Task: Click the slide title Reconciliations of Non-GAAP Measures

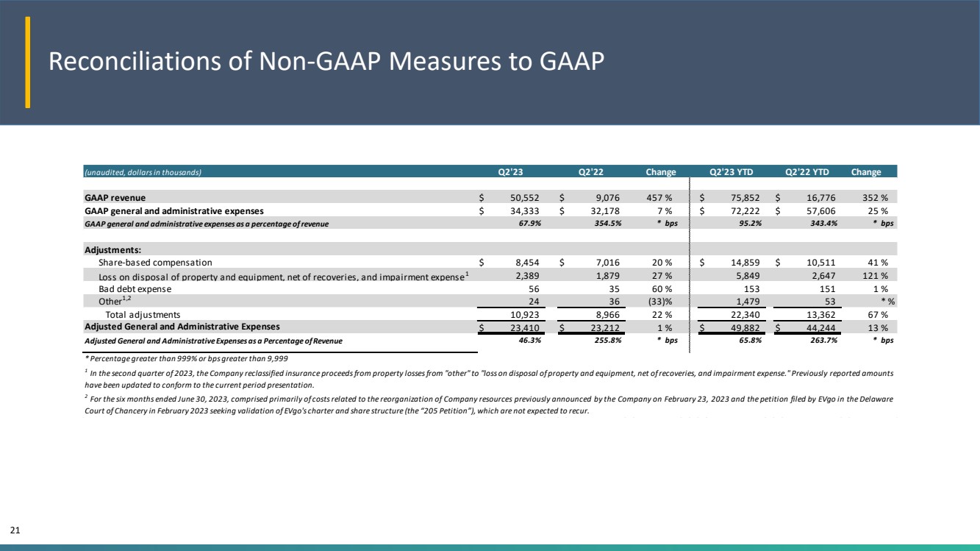Action: (x=326, y=63)
